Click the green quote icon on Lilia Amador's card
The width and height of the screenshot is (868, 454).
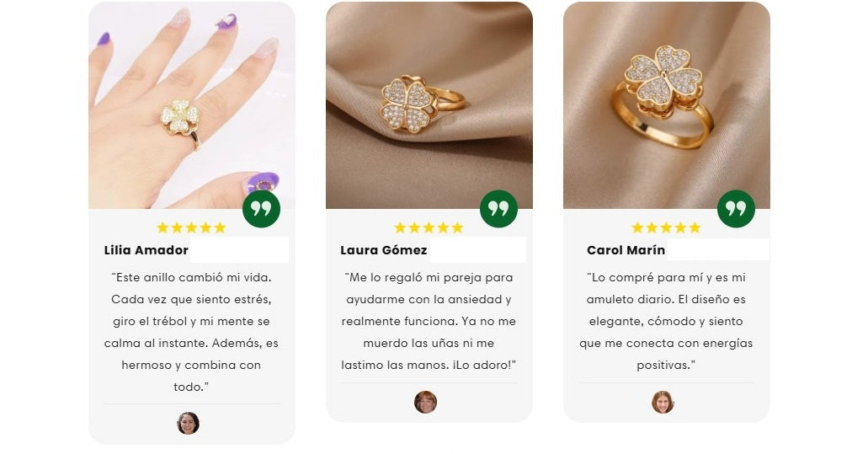click(261, 209)
